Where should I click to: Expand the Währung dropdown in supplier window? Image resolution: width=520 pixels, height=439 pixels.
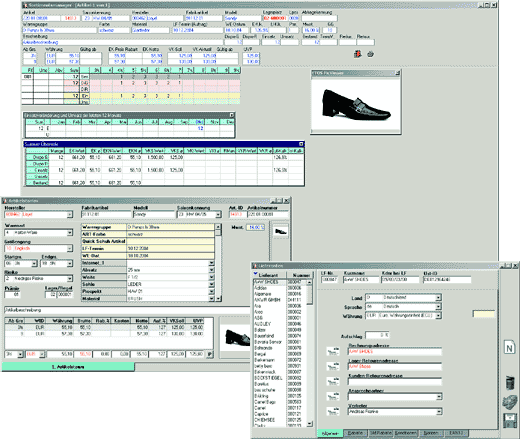tap(439, 315)
